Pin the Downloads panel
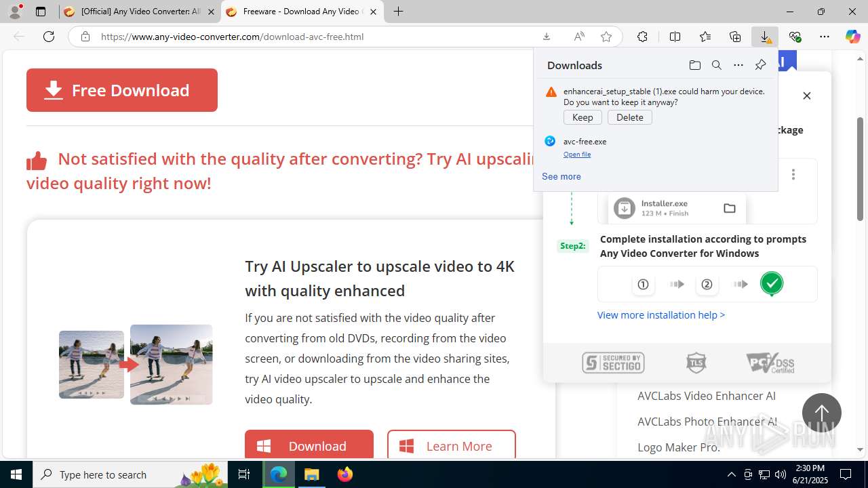 coord(760,65)
